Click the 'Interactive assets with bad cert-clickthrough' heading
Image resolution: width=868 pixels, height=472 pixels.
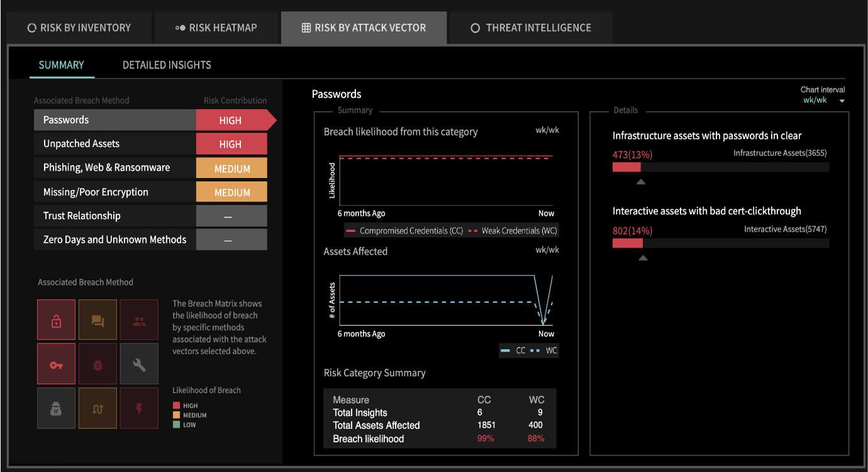coord(707,211)
